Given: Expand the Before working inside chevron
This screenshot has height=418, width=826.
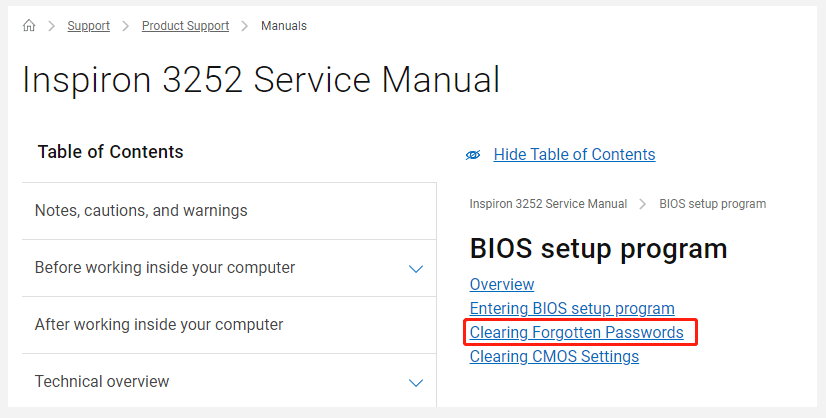Looking at the screenshot, I should click(x=416, y=269).
